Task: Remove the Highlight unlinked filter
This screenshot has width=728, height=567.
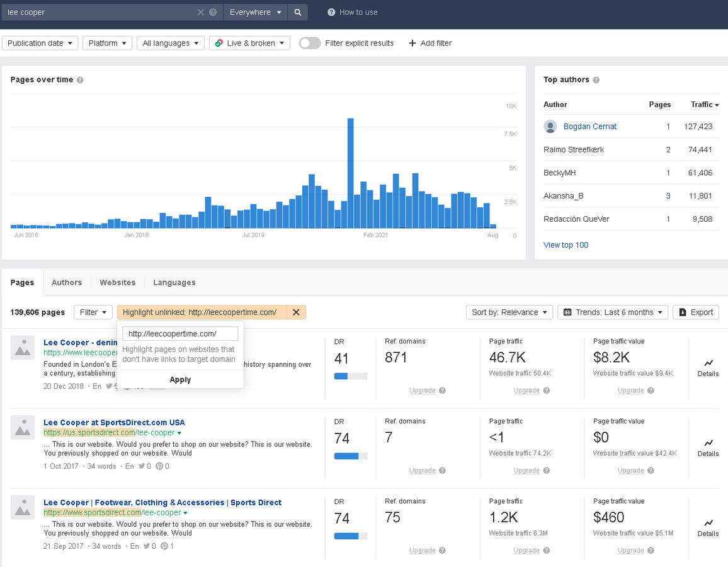Action: point(296,312)
